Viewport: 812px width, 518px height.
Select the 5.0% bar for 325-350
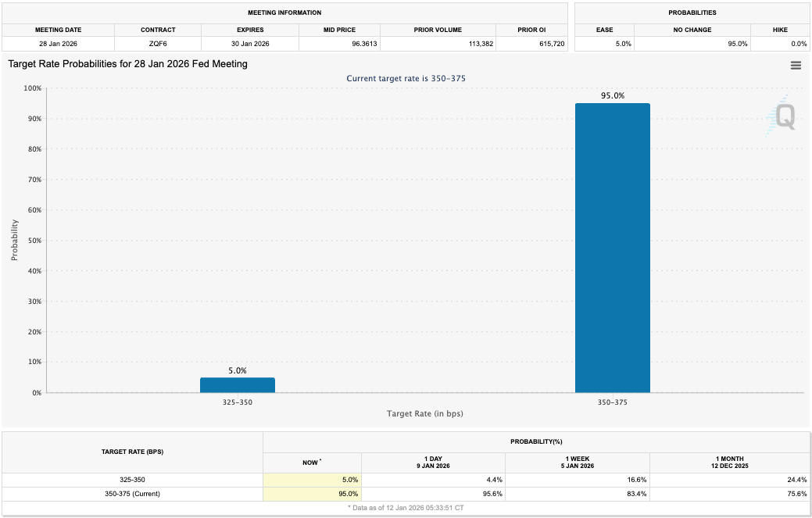pyautogui.click(x=238, y=384)
